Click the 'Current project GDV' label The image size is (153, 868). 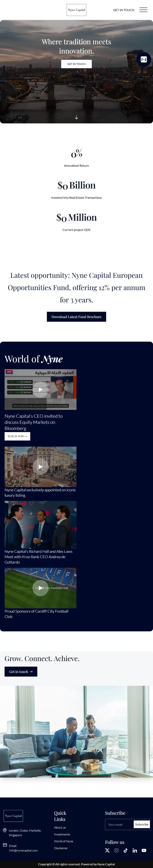pyautogui.click(x=76, y=230)
